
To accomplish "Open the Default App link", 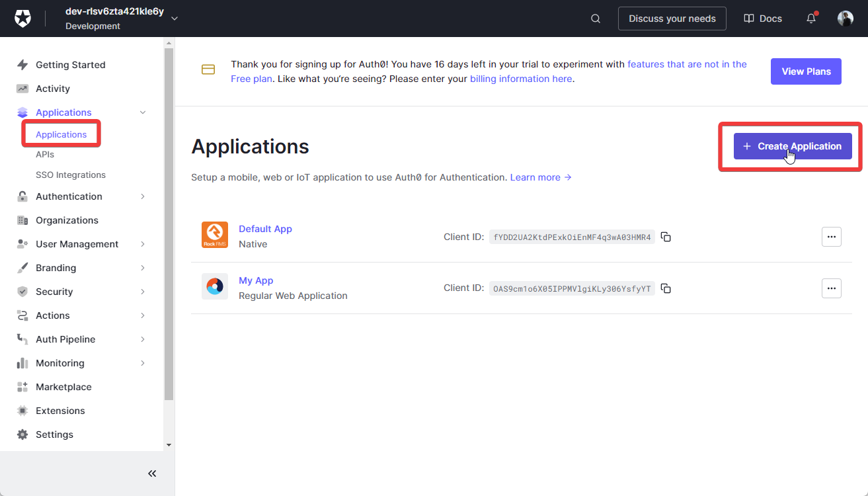I will (x=265, y=229).
